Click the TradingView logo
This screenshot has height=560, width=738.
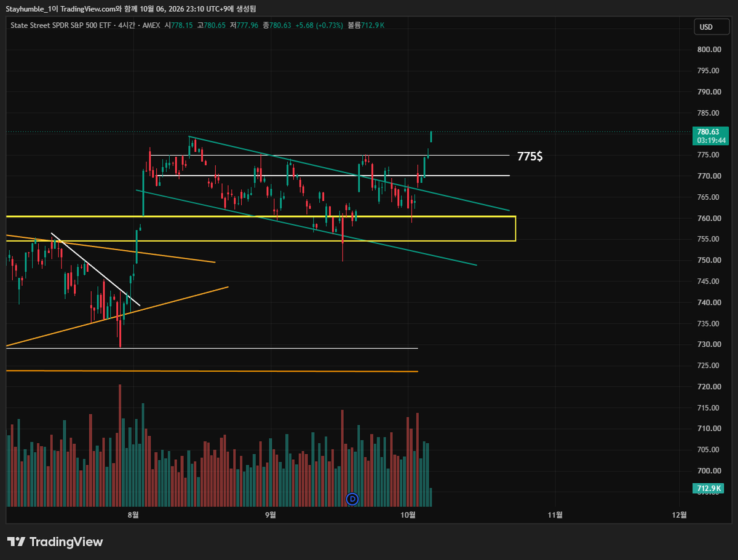click(55, 542)
